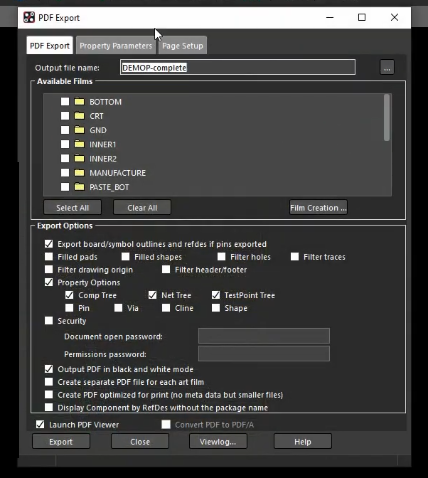428x478 pixels.
Task: Open the Film Creation dialog
Action: pos(318,208)
